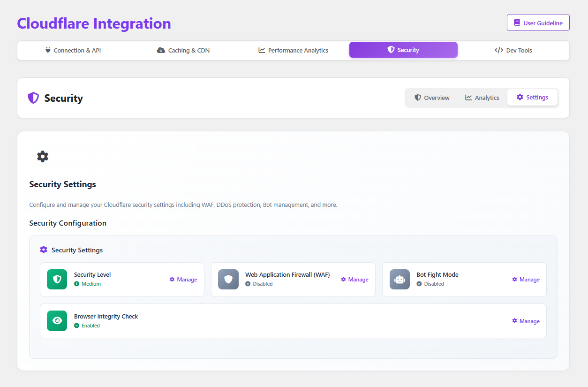Viewport: 588px width, 387px height.
Task: Switch to the Overview sub-tab
Action: [x=432, y=98]
